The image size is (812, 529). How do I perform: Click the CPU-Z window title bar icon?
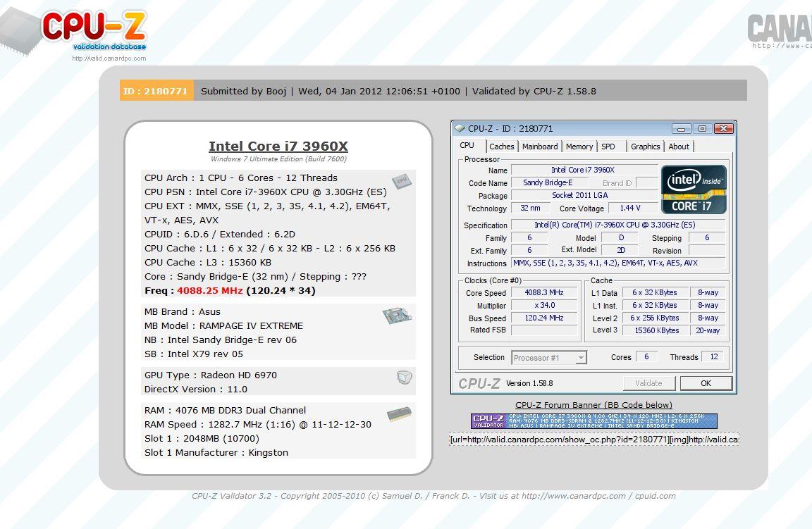(x=460, y=128)
